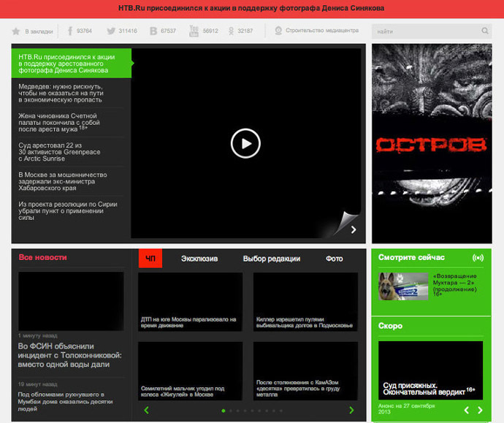Viewport: 504px width, 423px height.
Task: Click the next arrow in the main video
Action: [x=354, y=229]
